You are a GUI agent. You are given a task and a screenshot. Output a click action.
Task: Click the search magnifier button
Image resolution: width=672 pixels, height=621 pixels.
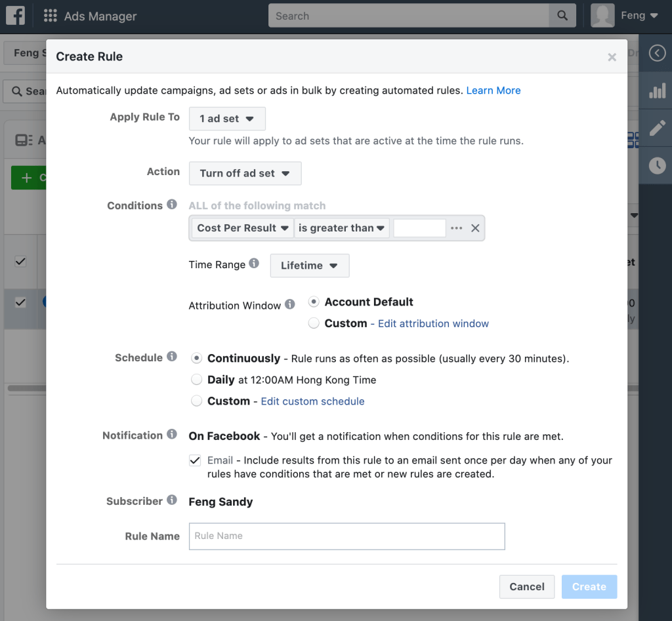tap(562, 16)
